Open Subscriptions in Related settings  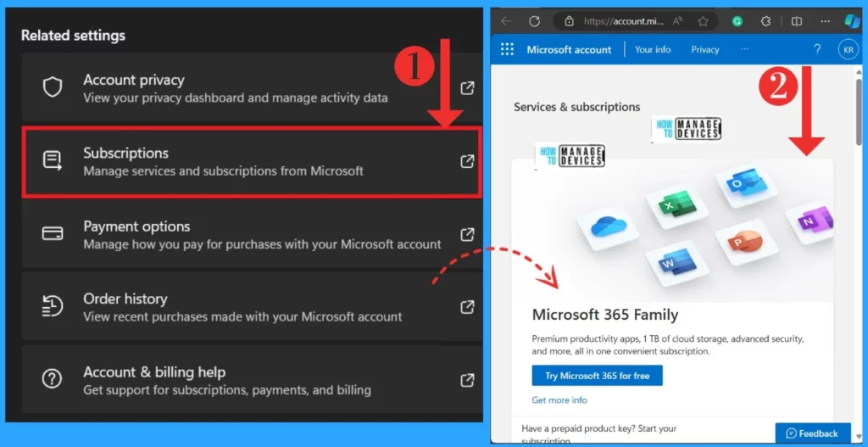251,161
